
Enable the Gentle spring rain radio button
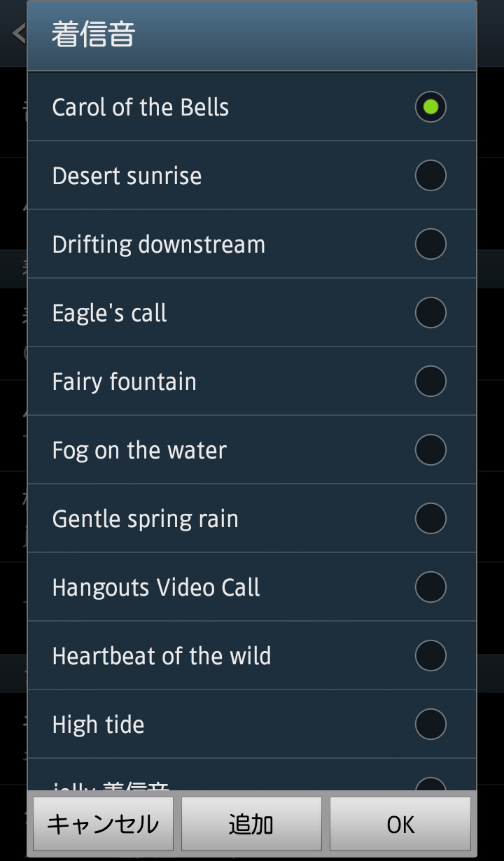[430, 519]
